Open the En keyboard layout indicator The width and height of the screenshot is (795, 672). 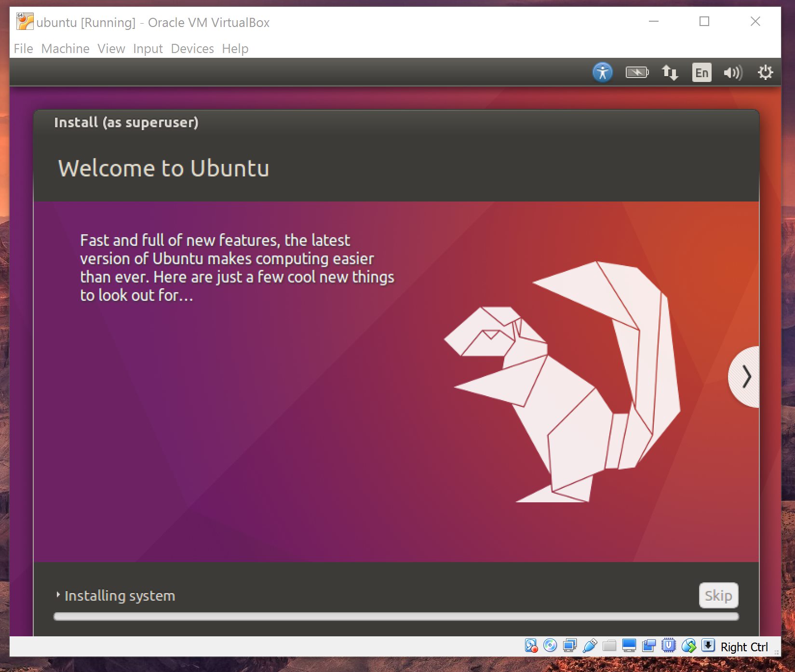pos(701,73)
